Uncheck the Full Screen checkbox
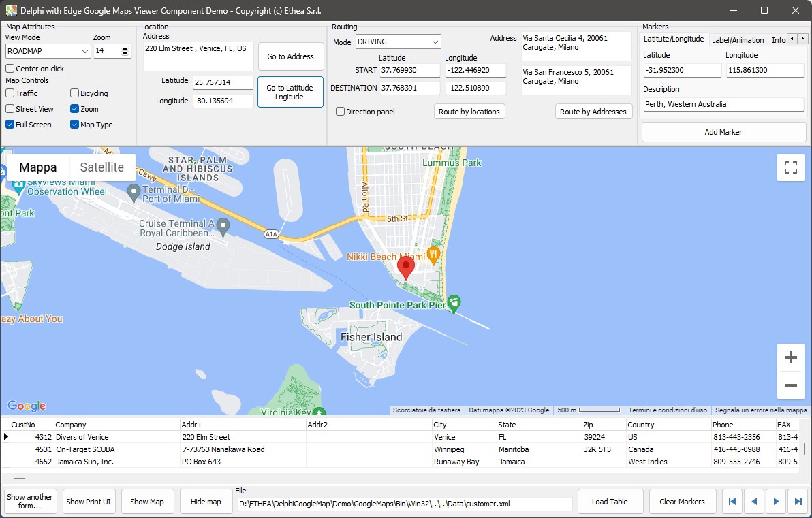812x518 pixels. (x=10, y=124)
